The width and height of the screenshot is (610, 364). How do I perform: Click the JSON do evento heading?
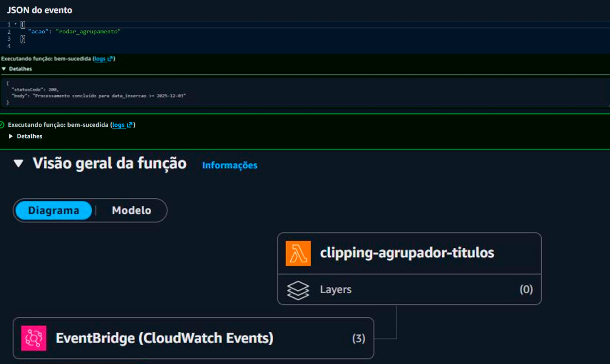(x=39, y=10)
